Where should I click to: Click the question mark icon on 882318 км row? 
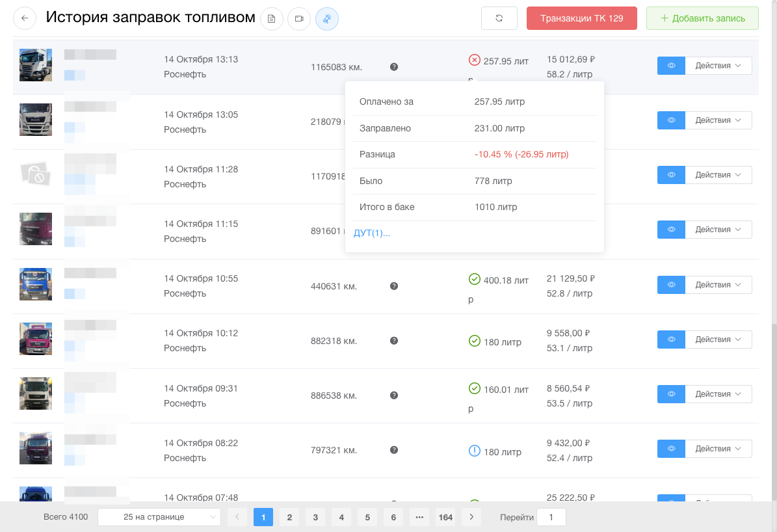tap(394, 341)
